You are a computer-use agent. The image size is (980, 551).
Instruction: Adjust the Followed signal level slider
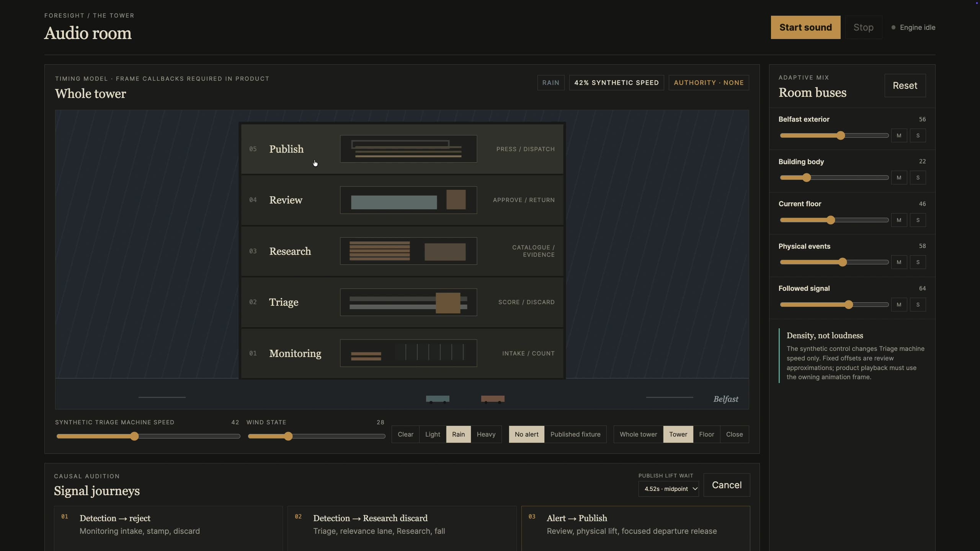(834, 305)
